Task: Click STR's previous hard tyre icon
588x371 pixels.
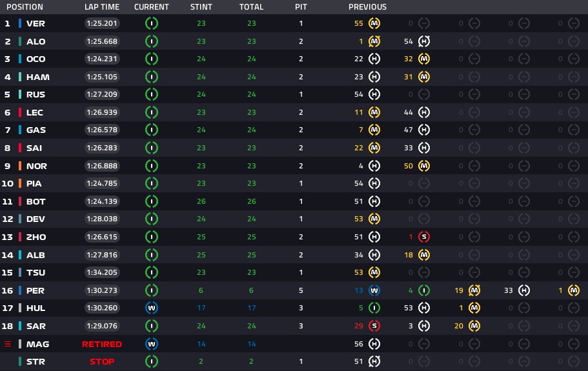Action: (x=374, y=361)
